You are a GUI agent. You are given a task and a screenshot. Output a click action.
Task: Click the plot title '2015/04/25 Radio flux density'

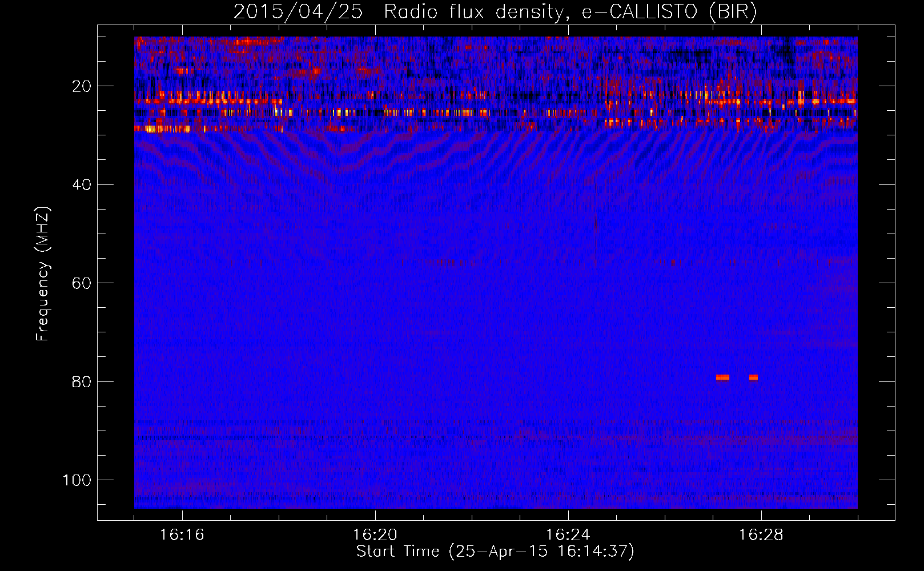tap(399, 12)
